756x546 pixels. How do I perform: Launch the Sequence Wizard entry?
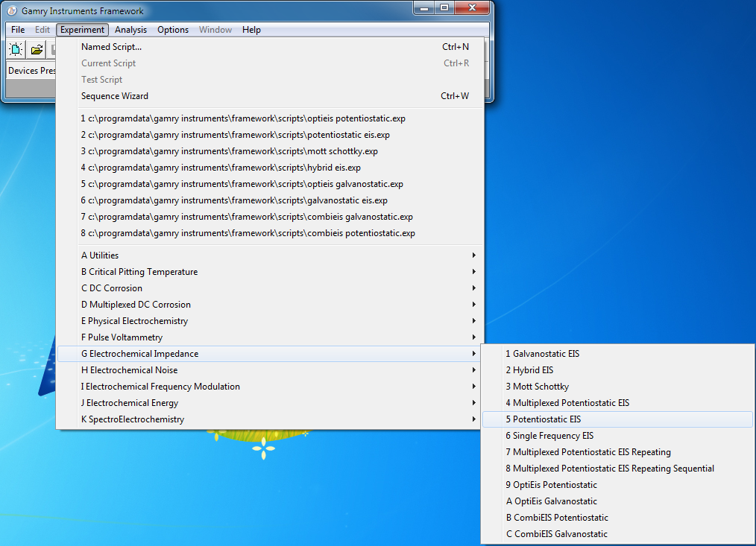pyautogui.click(x=269, y=96)
